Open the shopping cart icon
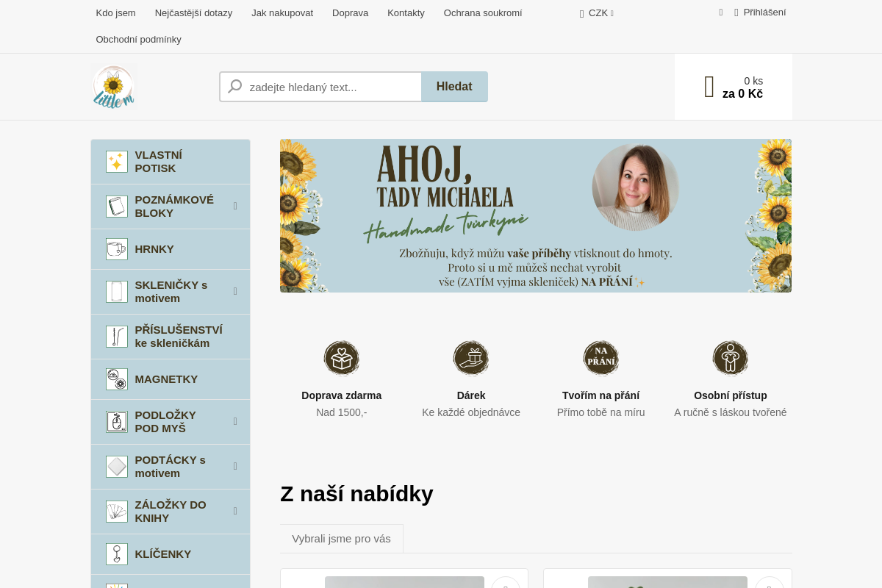Screen dimensions: 882x588 (x=709, y=87)
